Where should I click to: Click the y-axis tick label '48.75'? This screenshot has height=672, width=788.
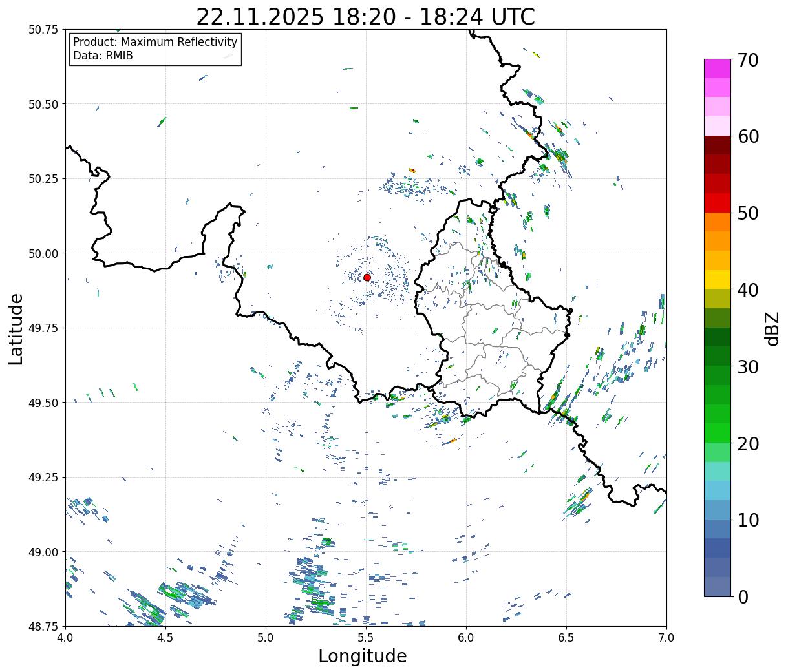click(x=43, y=626)
